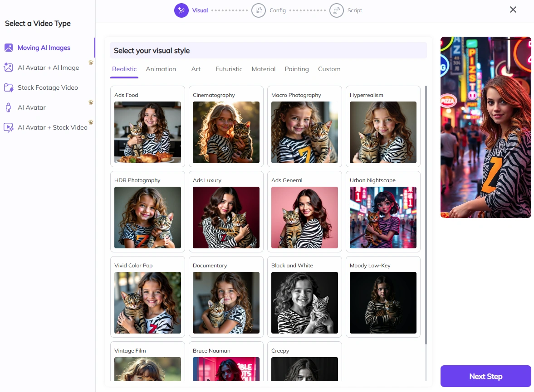Screen dimensions: 534x392
Task: Open the Painting style tab
Action: (297, 69)
